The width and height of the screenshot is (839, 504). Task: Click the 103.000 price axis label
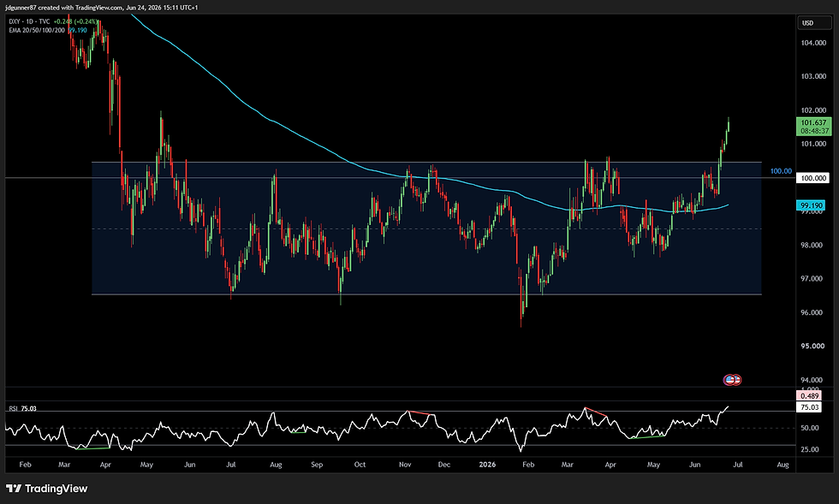(813, 76)
